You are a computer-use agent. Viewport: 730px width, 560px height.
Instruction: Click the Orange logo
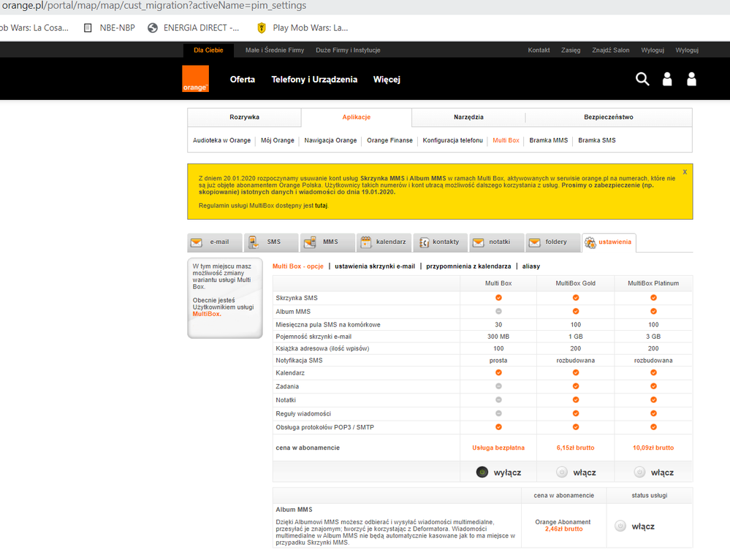195,79
